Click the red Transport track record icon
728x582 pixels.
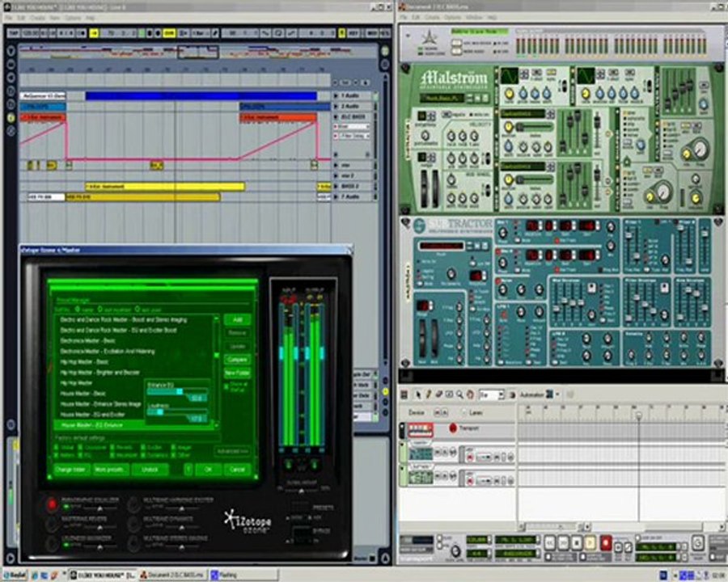click(453, 428)
